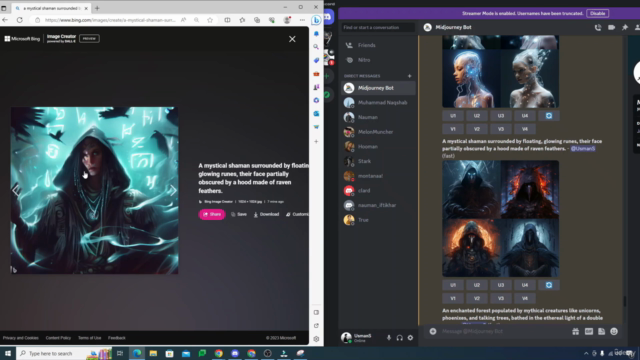Click the Bing address bar URL
The width and height of the screenshot is (640, 360).
tap(110, 20)
